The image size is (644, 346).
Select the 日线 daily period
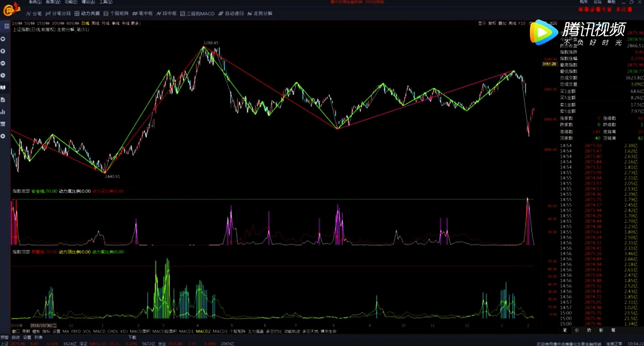point(85,23)
